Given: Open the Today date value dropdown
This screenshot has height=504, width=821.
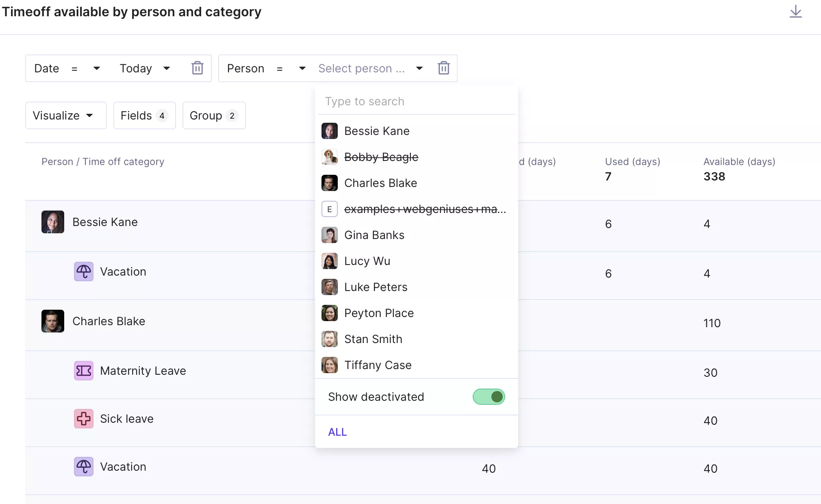Looking at the screenshot, I should 145,68.
